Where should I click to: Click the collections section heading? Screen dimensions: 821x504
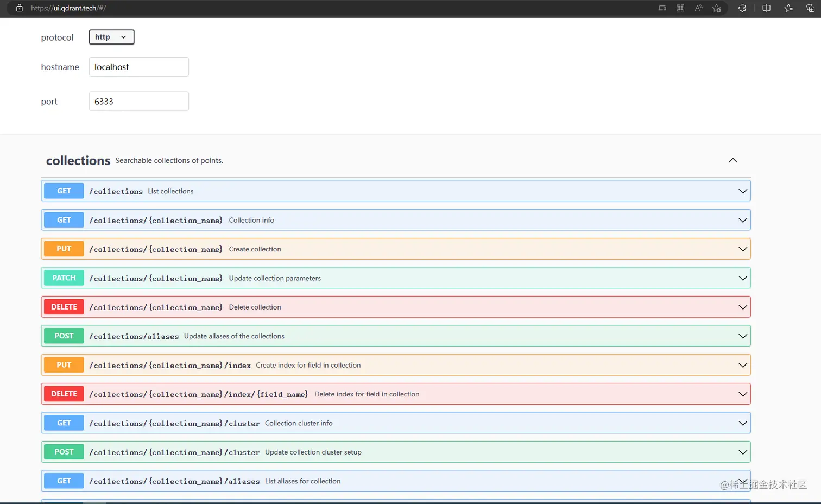point(78,161)
